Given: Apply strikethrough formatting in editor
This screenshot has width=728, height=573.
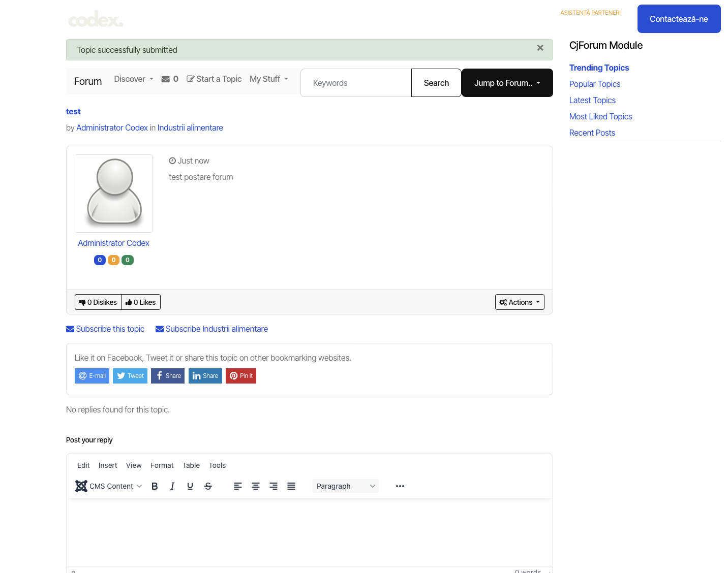Looking at the screenshot, I should [x=208, y=486].
